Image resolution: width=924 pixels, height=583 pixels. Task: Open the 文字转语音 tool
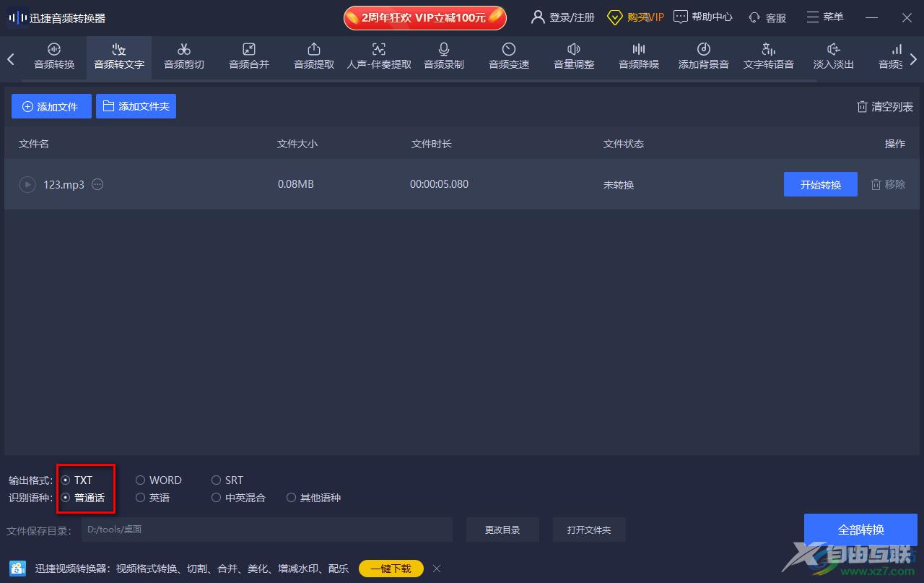(x=769, y=56)
